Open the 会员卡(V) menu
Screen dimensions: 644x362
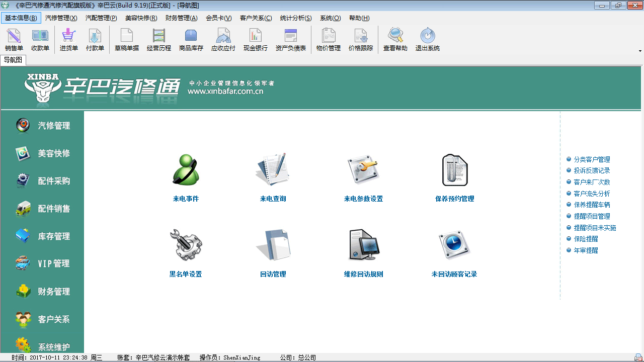[219, 18]
